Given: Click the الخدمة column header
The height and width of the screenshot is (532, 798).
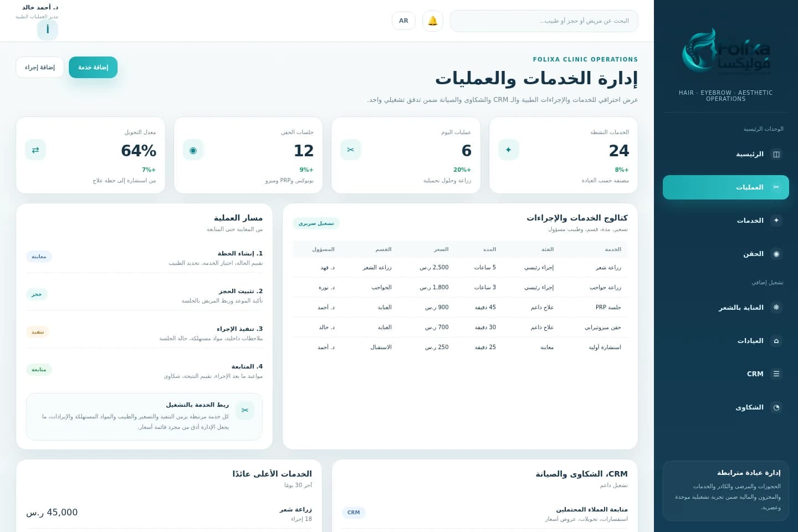Looking at the screenshot, I should click(613, 249).
